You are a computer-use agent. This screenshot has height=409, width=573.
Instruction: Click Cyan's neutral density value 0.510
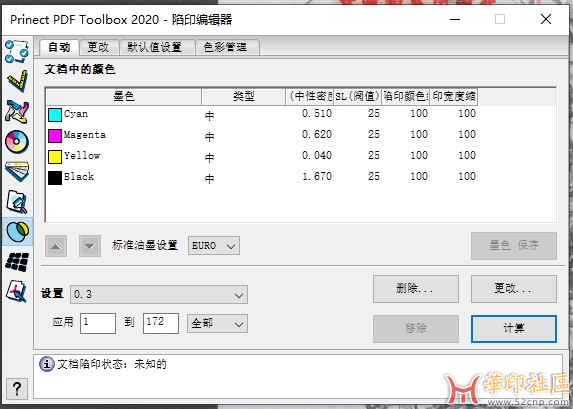point(317,113)
